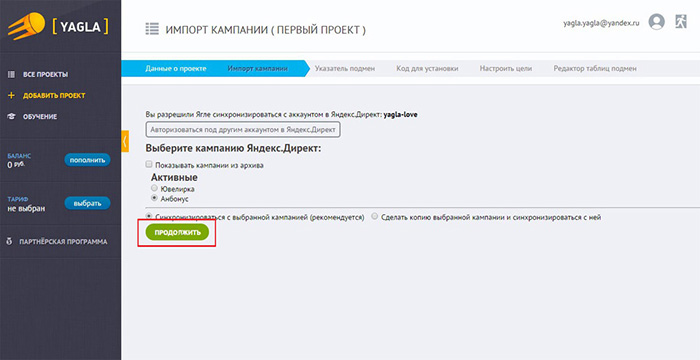Image resolution: width=700 pixels, height=360 pixels.
Task: Click the пополнить balance button
Action: pos(88,160)
